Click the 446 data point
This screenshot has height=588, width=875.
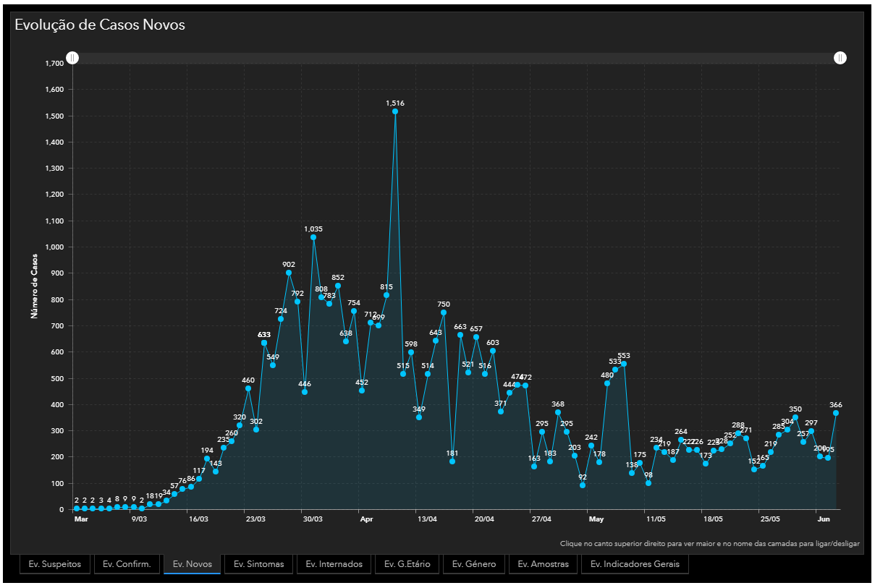coord(305,392)
